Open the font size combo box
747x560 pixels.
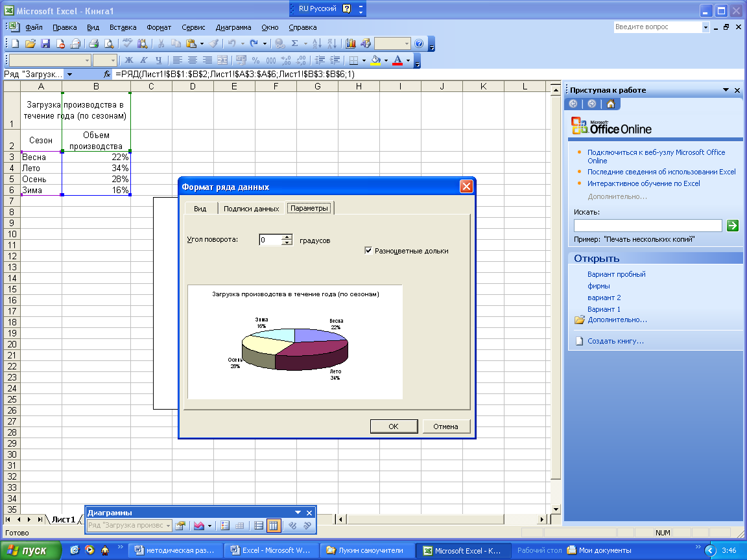105,60
